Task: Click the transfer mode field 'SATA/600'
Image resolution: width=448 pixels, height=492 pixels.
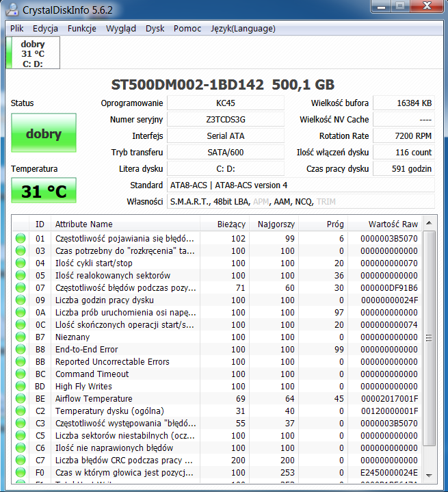Action: click(x=226, y=152)
